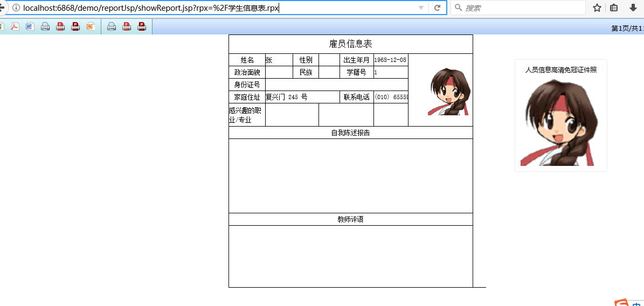
Task: Click the 政治面貌 label cell
Action: (x=247, y=72)
